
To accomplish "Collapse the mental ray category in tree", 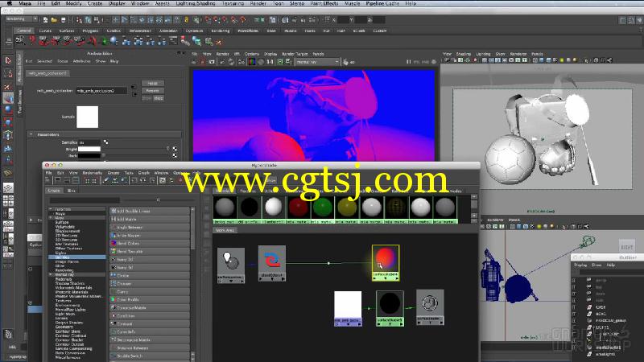I will [51, 274].
